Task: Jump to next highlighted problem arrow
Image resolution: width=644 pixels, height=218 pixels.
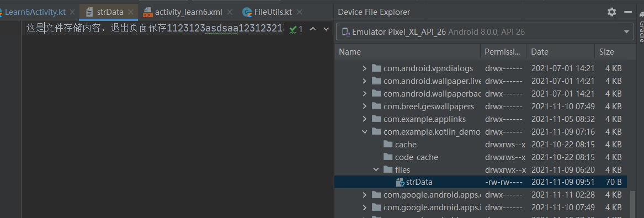Action: click(326, 29)
